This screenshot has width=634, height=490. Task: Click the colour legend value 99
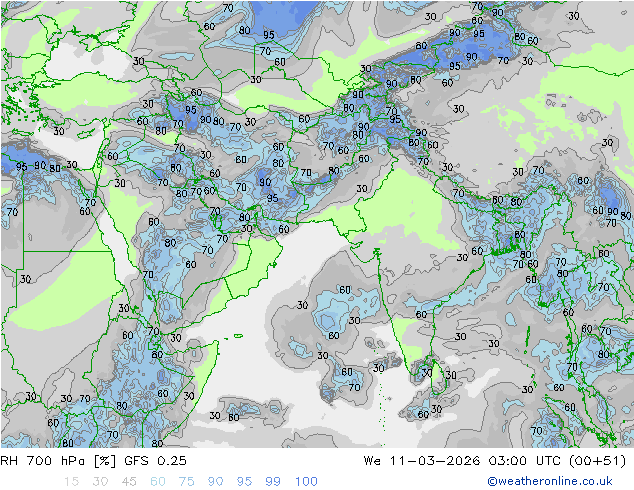(273, 482)
